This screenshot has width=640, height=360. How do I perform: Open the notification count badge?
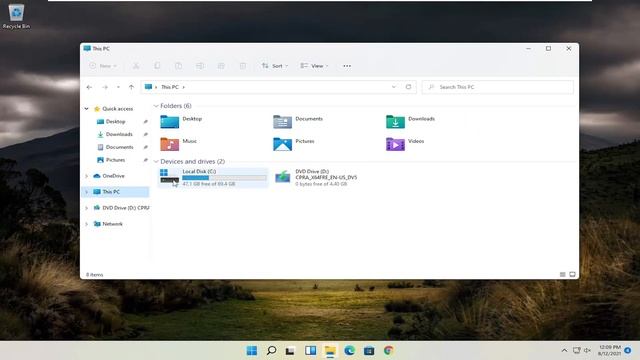[x=628, y=350]
